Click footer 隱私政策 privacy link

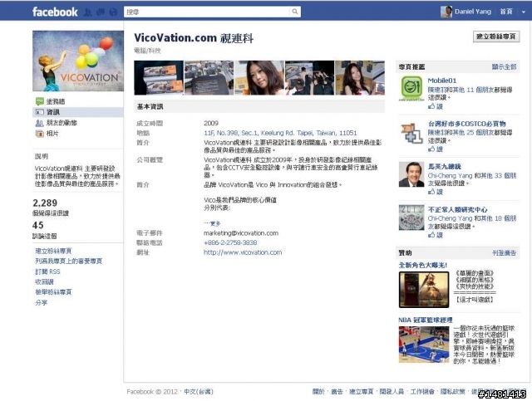pyautogui.click(x=452, y=392)
